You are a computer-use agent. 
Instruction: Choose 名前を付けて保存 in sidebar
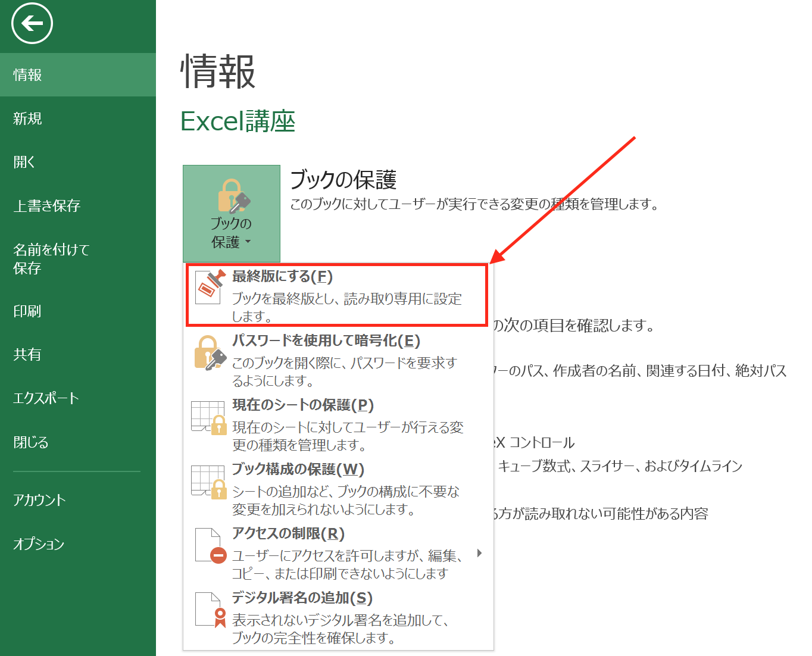(78, 258)
